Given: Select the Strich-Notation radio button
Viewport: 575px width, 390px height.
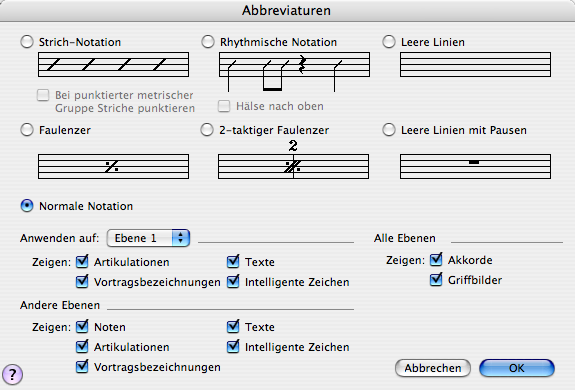Looking at the screenshot, I should (27, 42).
